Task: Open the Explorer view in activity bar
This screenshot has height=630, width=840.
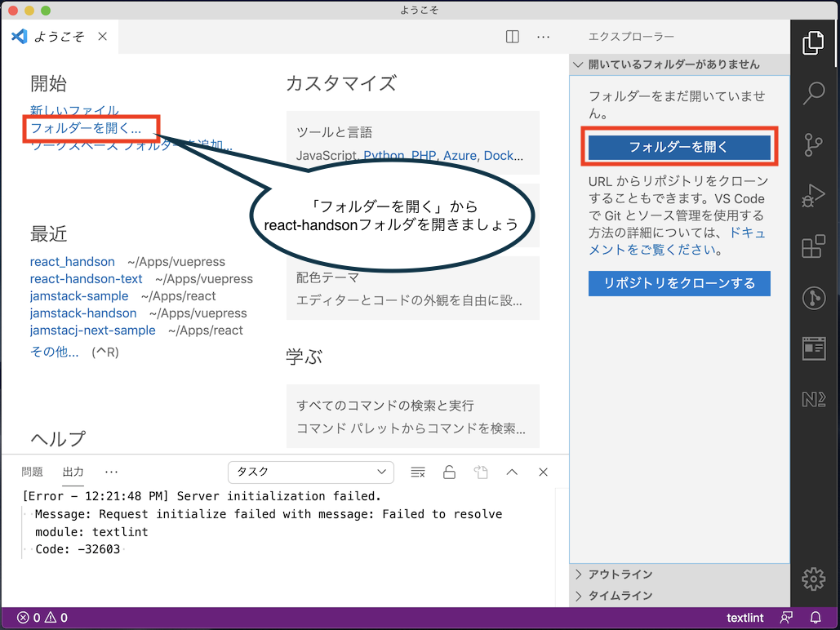Action: point(813,43)
